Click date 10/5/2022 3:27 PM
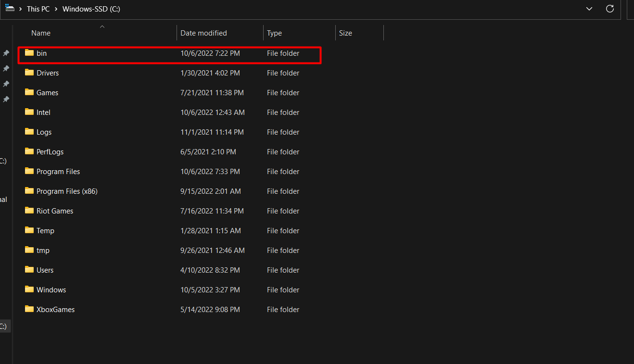 (210, 290)
